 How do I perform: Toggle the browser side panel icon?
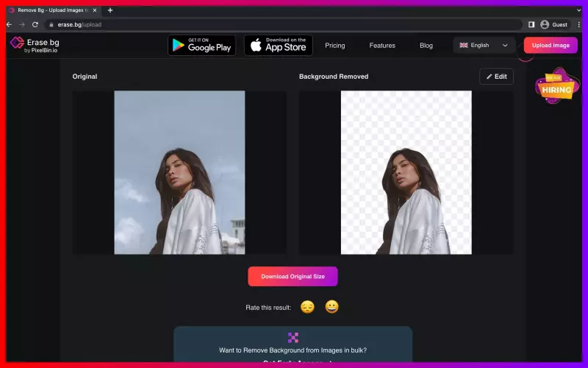(531, 24)
